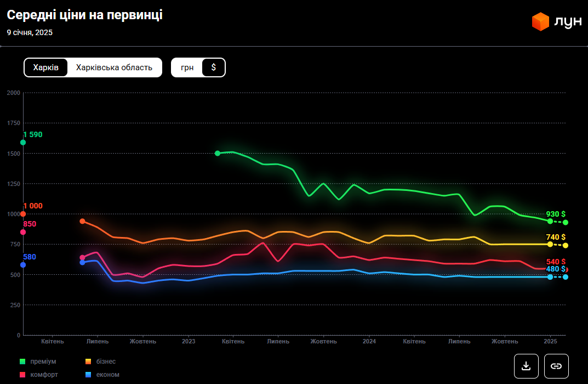This screenshot has width=588, height=384.
Task: Click the Середні ціни на первинці heading
Action: point(84,15)
